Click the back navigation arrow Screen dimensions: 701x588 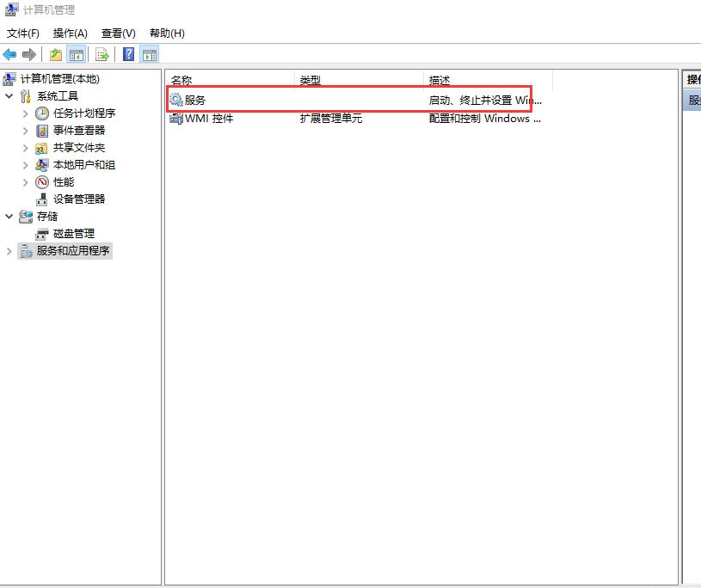tap(9, 53)
